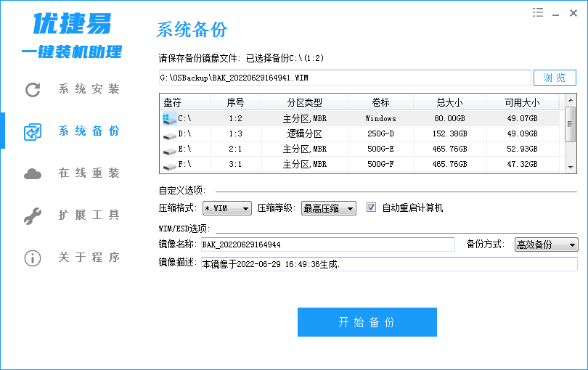Open the 备份方式 高效备份 dropdown
This screenshot has height=370, width=588.
pos(546,244)
